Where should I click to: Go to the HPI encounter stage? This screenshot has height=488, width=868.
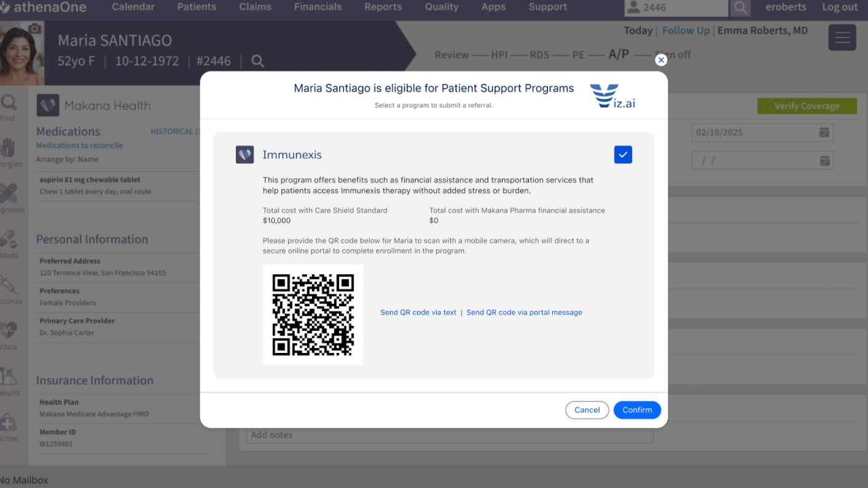click(499, 55)
